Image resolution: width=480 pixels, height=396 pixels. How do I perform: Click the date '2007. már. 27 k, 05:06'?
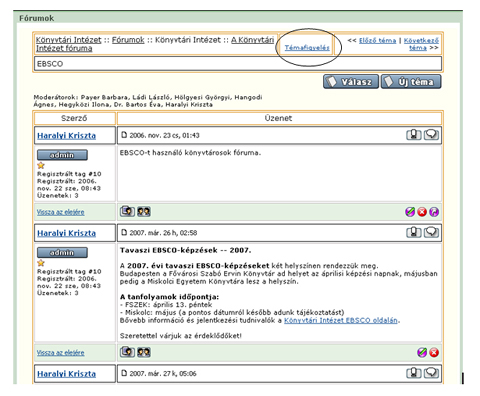click(163, 373)
